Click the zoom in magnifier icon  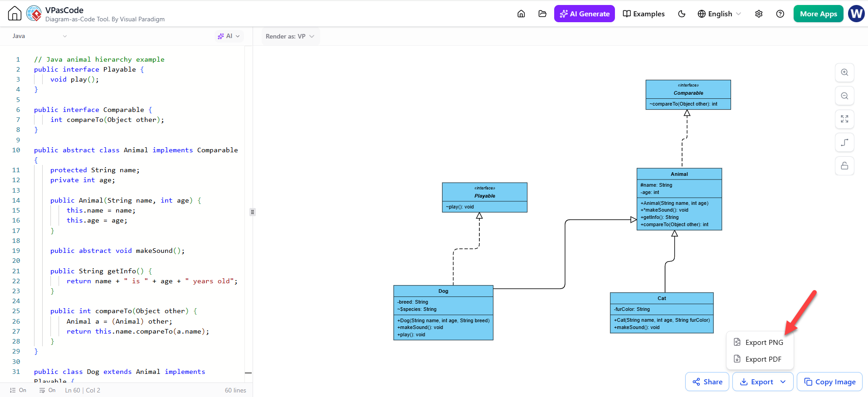[844, 73]
